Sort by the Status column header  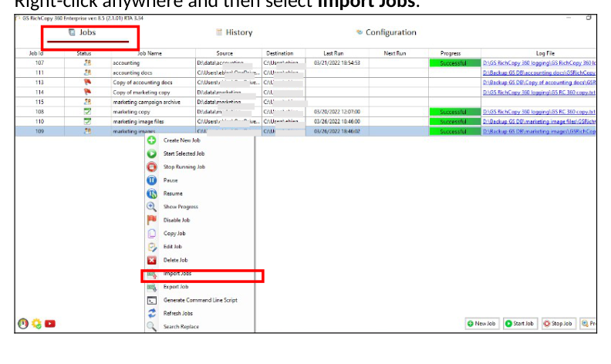tap(84, 53)
